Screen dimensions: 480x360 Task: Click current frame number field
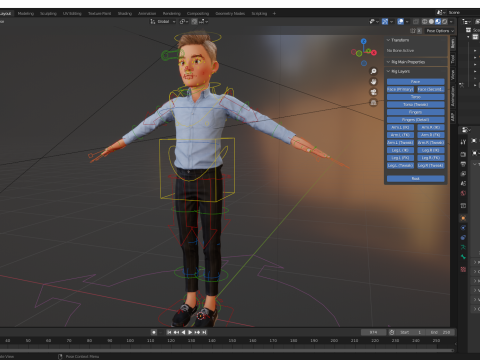pos(373,332)
